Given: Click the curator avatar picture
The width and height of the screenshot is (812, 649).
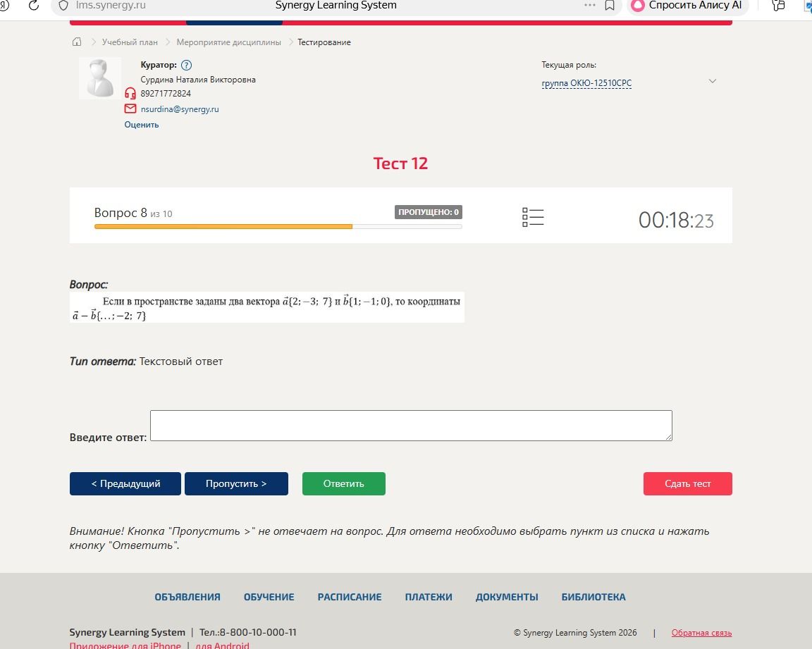Looking at the screenshot, I should [x=100, y=78].
